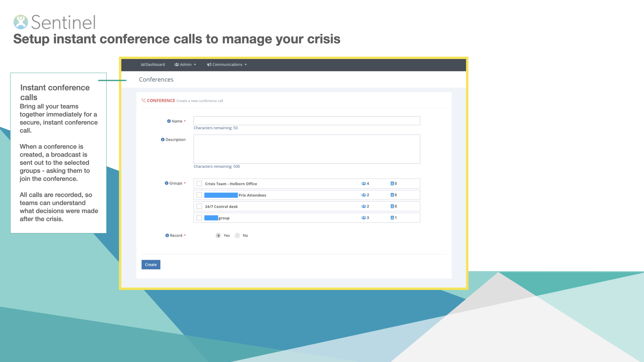The height and width of the screenshot is (362, 644).
Task: Go to the Dashboard menu item
Action: (x=153, y=65)
